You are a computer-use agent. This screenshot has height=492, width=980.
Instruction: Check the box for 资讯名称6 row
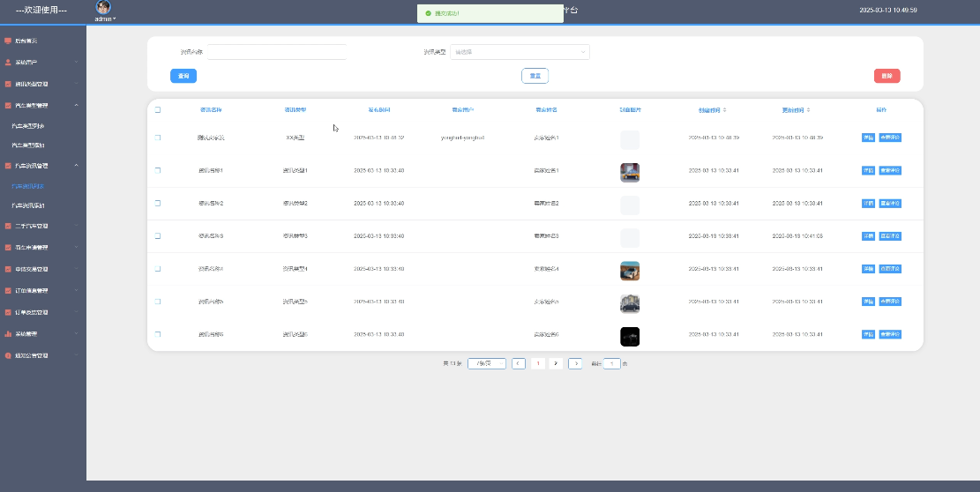(x=158, y=335)
